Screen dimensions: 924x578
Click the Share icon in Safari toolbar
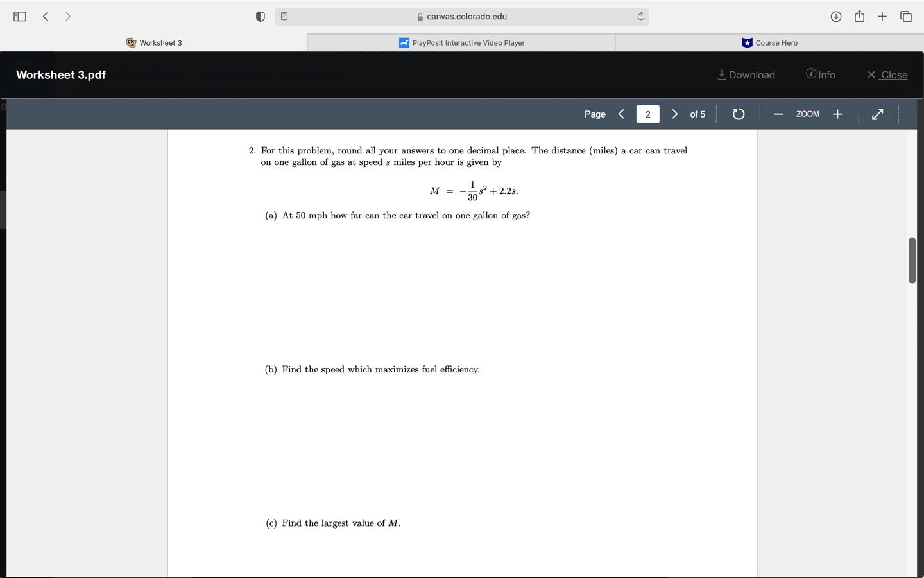[x=860, y=17]
